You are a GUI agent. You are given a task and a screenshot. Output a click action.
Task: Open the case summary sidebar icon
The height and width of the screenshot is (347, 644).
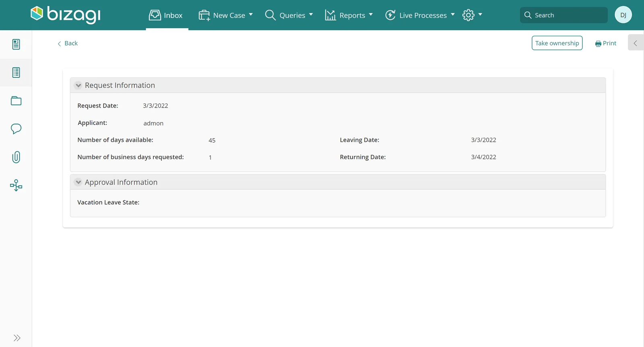pos(16,44)
